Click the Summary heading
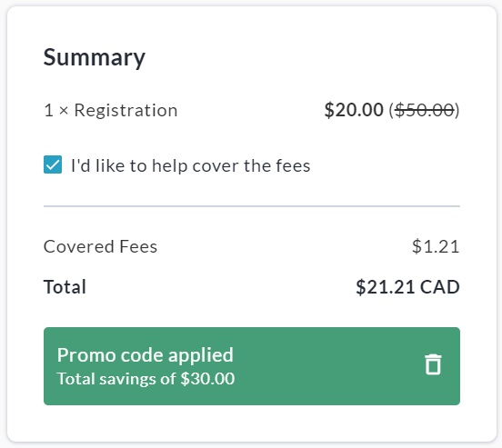Screen dimensions: 502x448 point(95,57)
